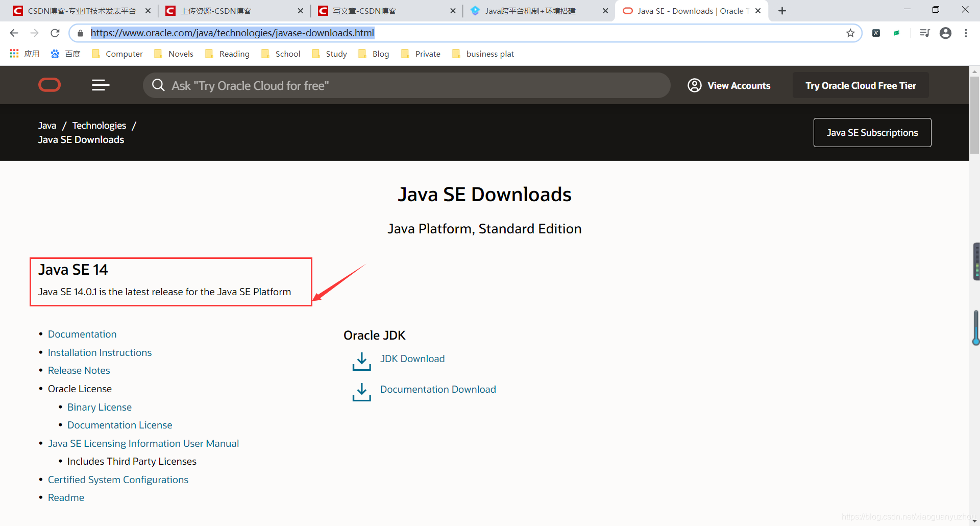Screen dimensions: 980x526
Task: Open the Documentation link
Action: [82, 334]
